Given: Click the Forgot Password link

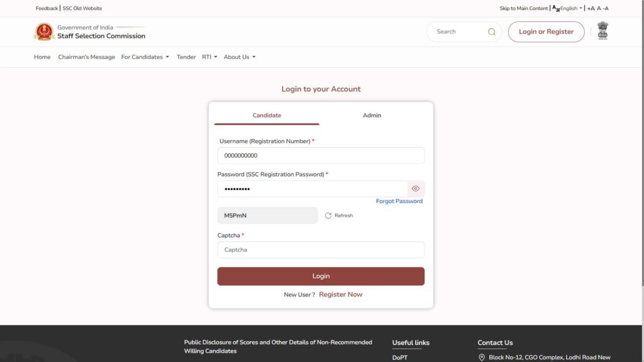Looking at the screenshot, I should tap(399, 201).
